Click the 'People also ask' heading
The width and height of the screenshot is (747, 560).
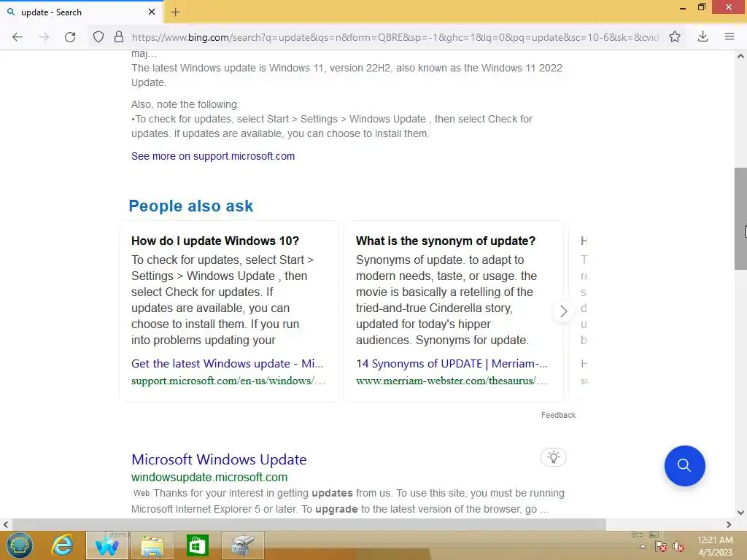tap(191, 206)
